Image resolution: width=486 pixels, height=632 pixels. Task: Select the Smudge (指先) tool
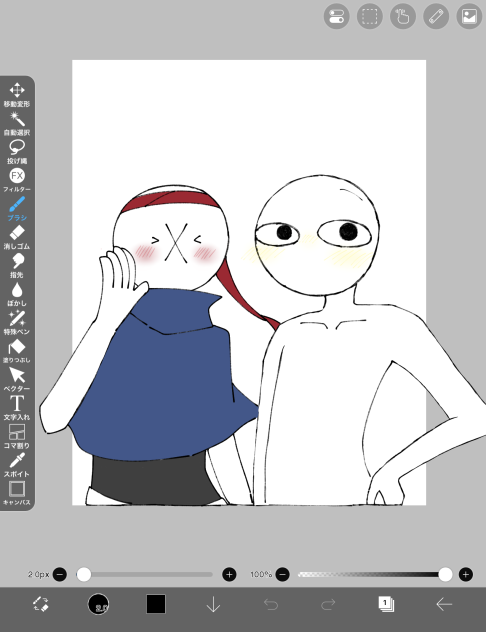pyautogui.click(x=17, y=266)
